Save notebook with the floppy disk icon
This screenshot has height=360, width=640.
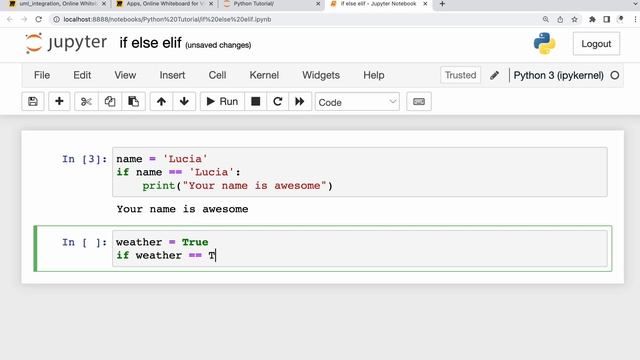pos(33,101)
